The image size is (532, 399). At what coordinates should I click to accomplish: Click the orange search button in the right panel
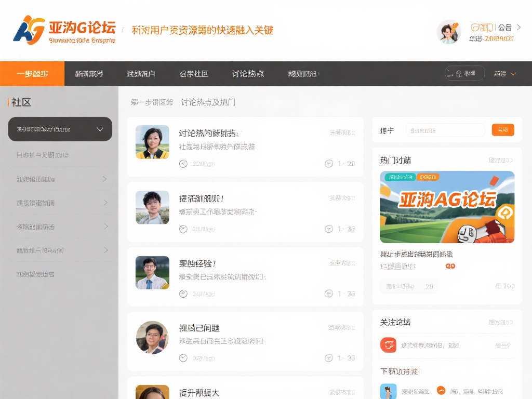coord(502,130)
